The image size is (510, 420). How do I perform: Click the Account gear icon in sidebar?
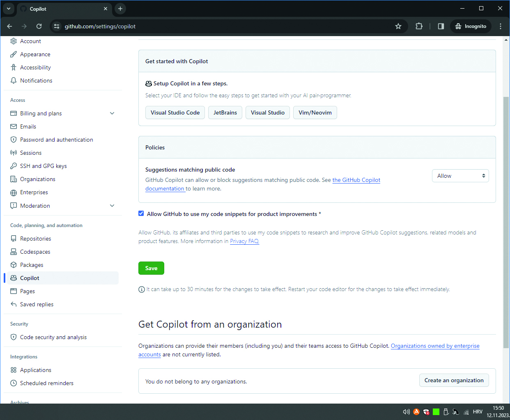coord(14,41)
